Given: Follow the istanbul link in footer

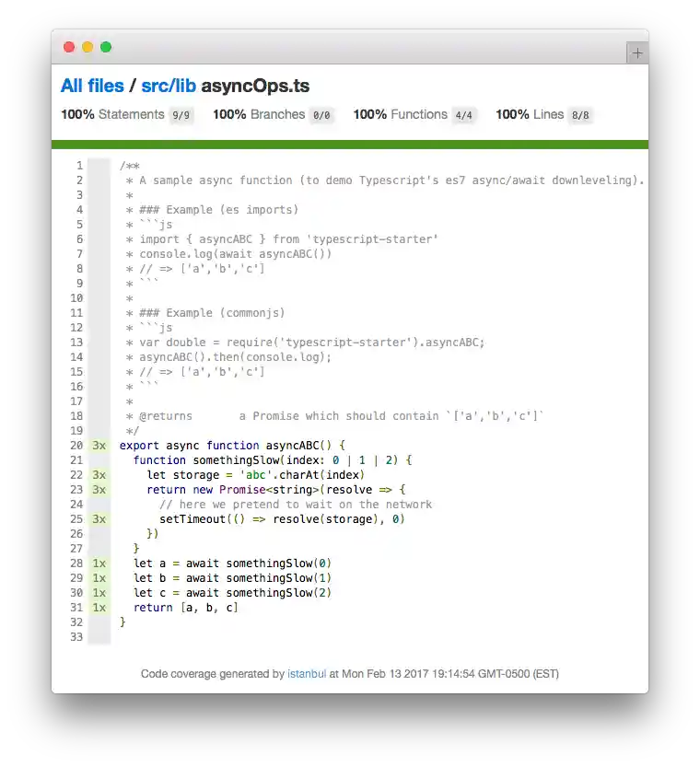Looking at the screenshot, I should (x=307, y=674).
